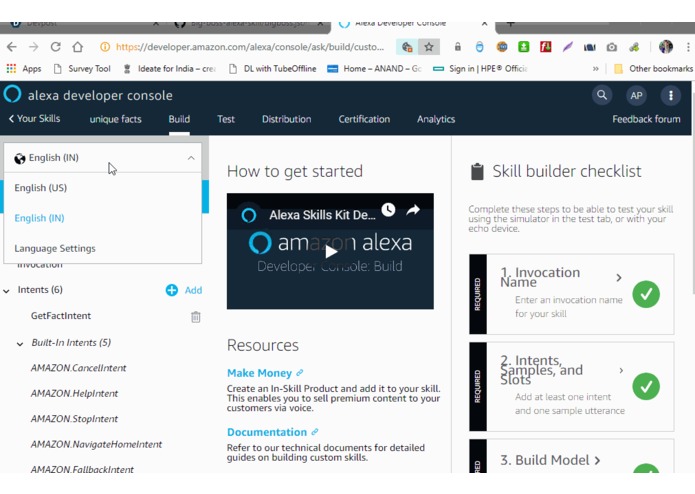The width and height of the screenshot is (695, 494).
Task: Play the Alexa Skills Kit video
Action: tap(331, 252)
